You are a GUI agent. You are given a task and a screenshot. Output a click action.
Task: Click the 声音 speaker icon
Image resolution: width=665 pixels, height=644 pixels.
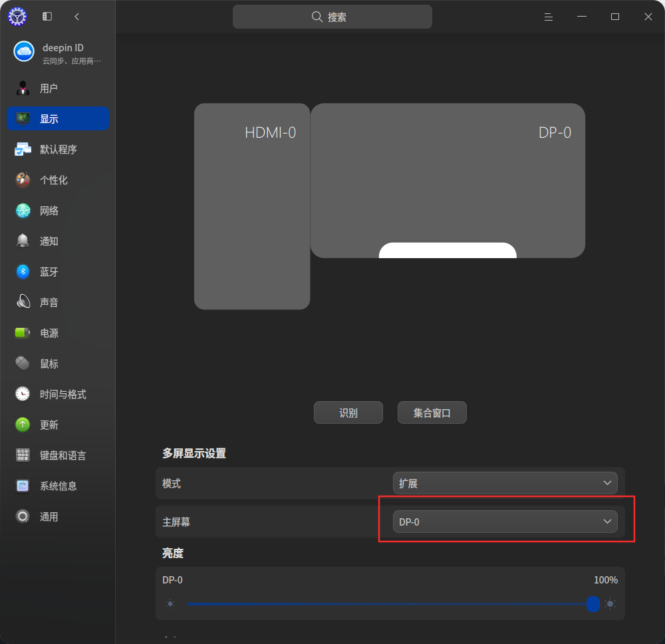click(23, 302)
